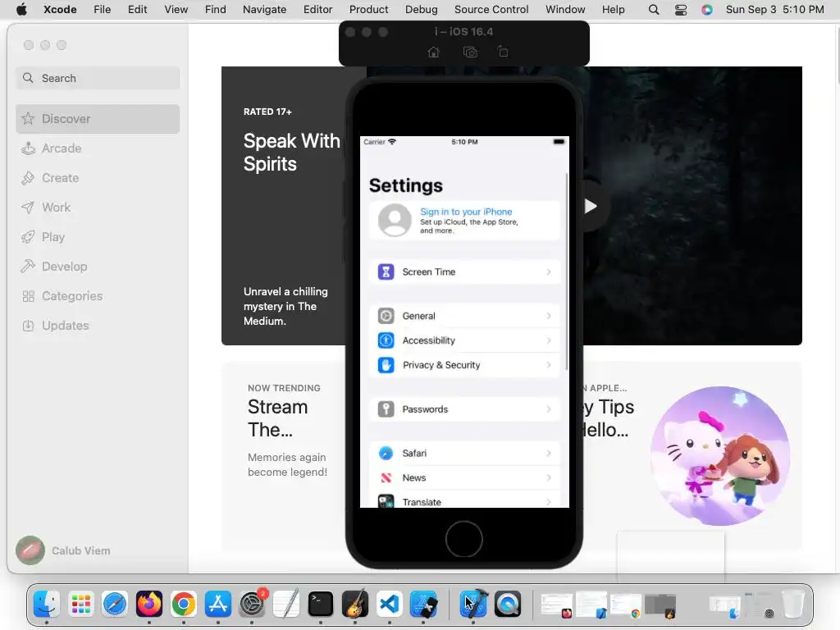Viewport: 840px width, 630px height.
Task: Open Finder from the Dock
Action: [47, 605]
